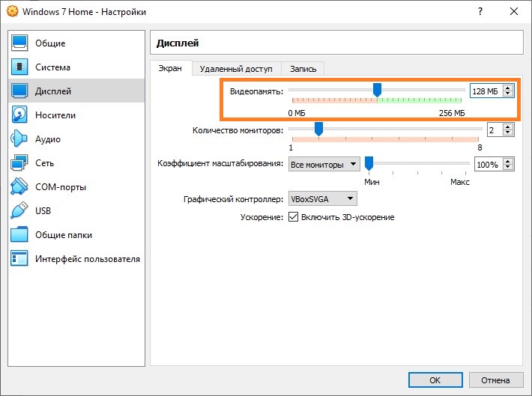This screenshot has height=396, width=532.
Task: Decrease monitor count with spinner down arrow
Action: [509, 132]
